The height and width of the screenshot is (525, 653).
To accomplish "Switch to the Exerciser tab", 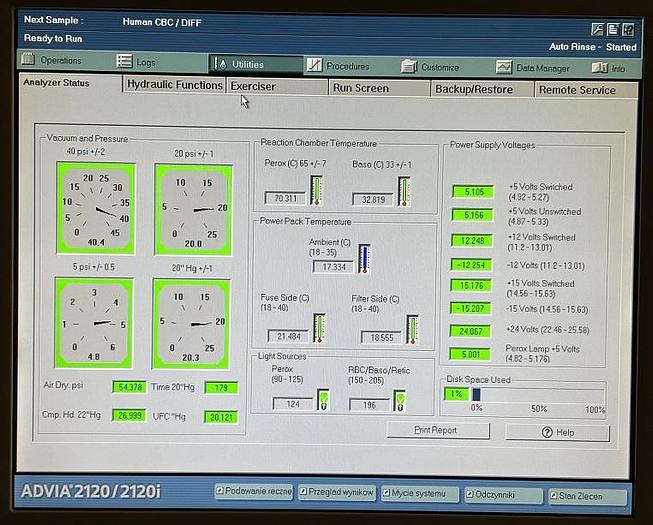I will 253,87.
